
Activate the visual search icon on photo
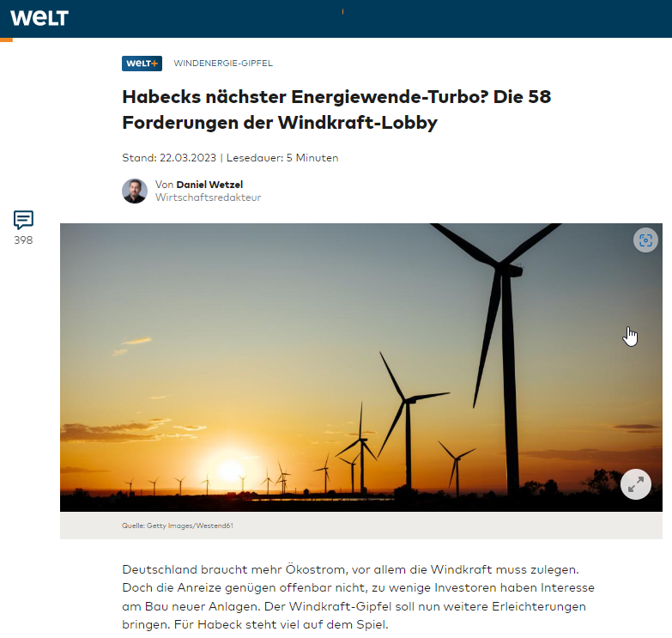point(645,240)
